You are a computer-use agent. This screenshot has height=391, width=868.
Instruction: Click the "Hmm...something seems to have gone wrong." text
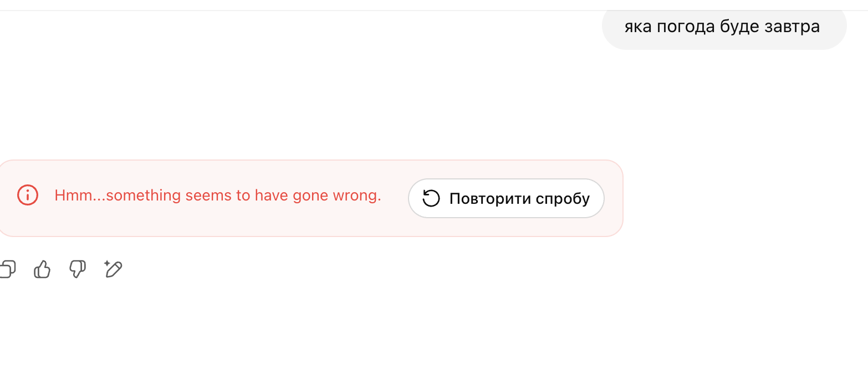pyautogui.click(x=218, y=195)
